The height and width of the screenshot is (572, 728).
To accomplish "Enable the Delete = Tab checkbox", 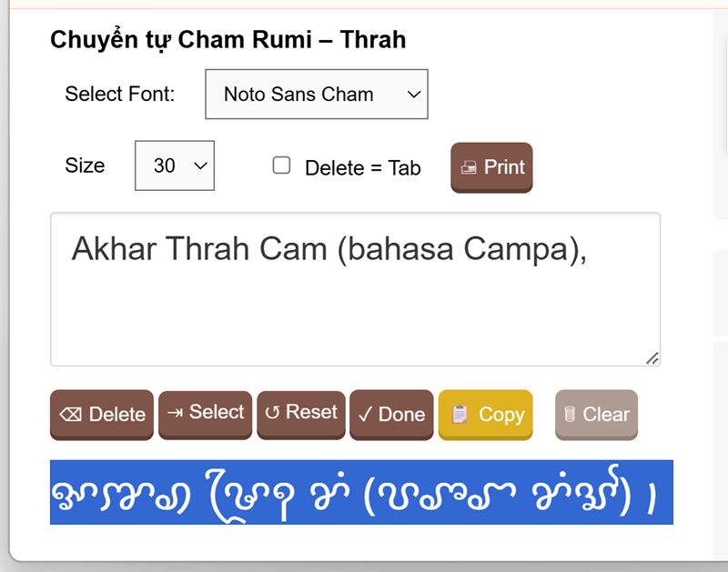I will (282, 166).
